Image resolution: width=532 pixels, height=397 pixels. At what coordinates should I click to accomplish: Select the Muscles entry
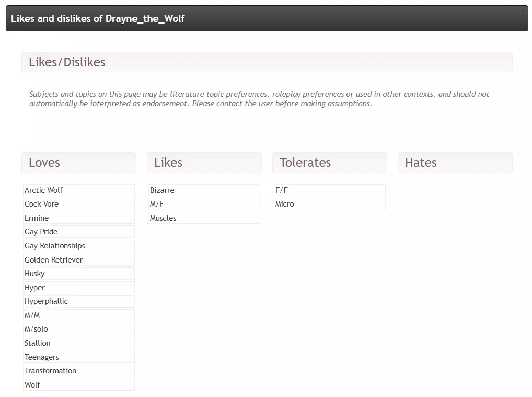204,218
